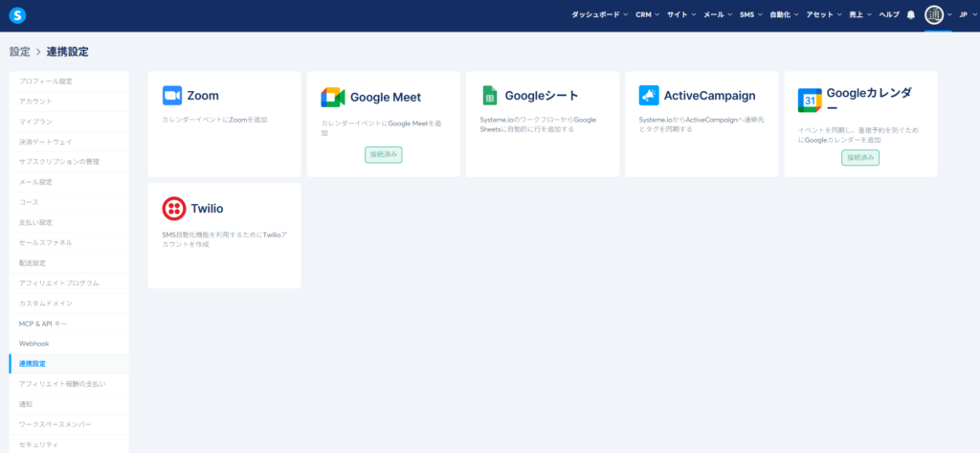
Task: Expand the CRM dropdown menu
Action: click(648, 15)
